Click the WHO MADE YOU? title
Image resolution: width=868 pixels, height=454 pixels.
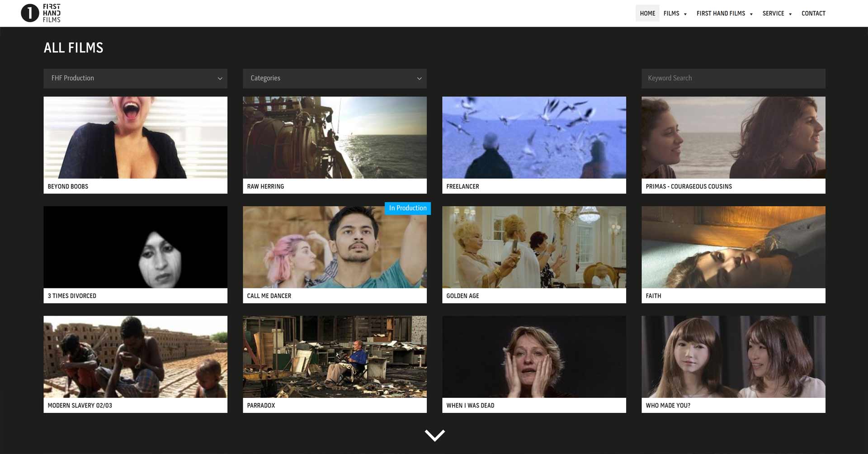(668, 406)
